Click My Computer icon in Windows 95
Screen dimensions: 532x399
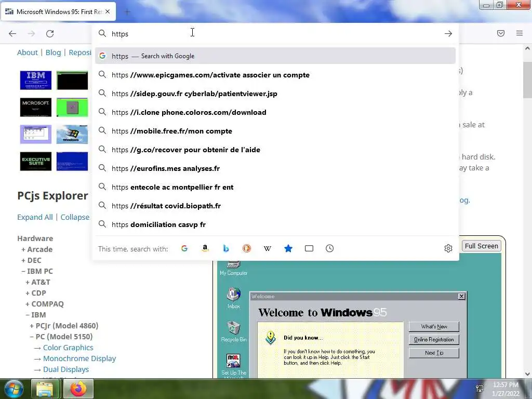tap(233, 268)
